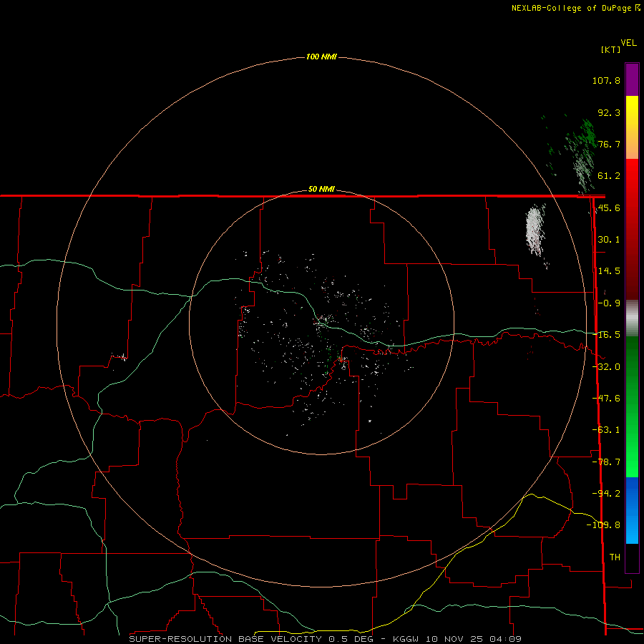Viewport: 644px width, 644px height.
Task: Click the 61.2 velocity scale value
Action: click(x=609, y=176)
